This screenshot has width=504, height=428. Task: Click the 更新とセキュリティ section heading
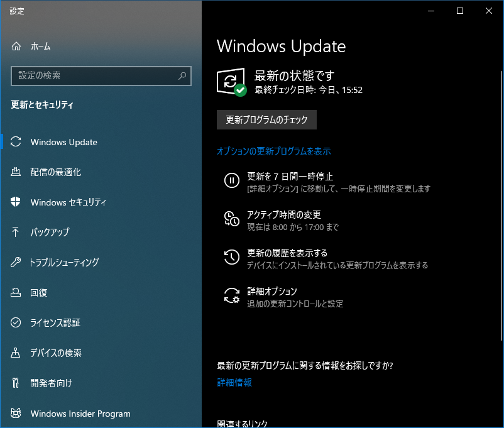41,104
